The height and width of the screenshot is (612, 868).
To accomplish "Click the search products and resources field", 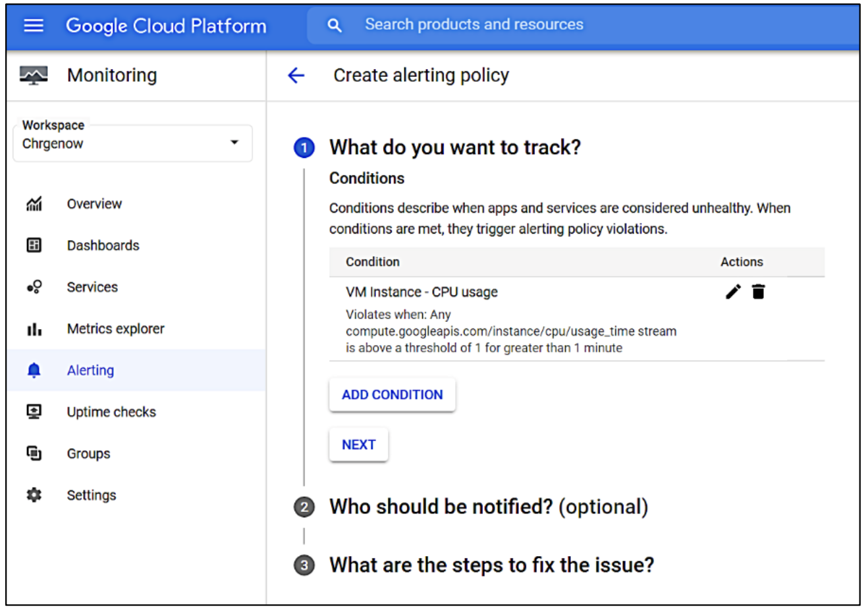I will pyautogui.click(x=474, y=24).
